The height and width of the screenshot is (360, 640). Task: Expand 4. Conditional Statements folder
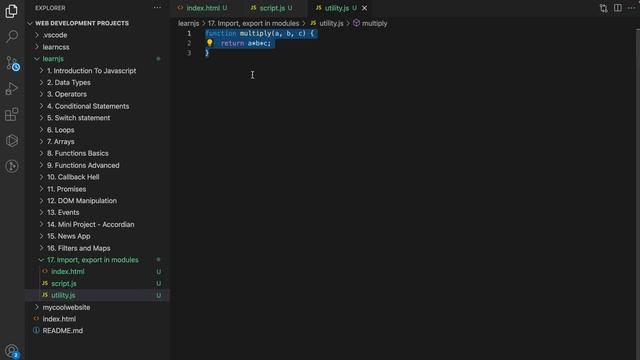[88, 106]
